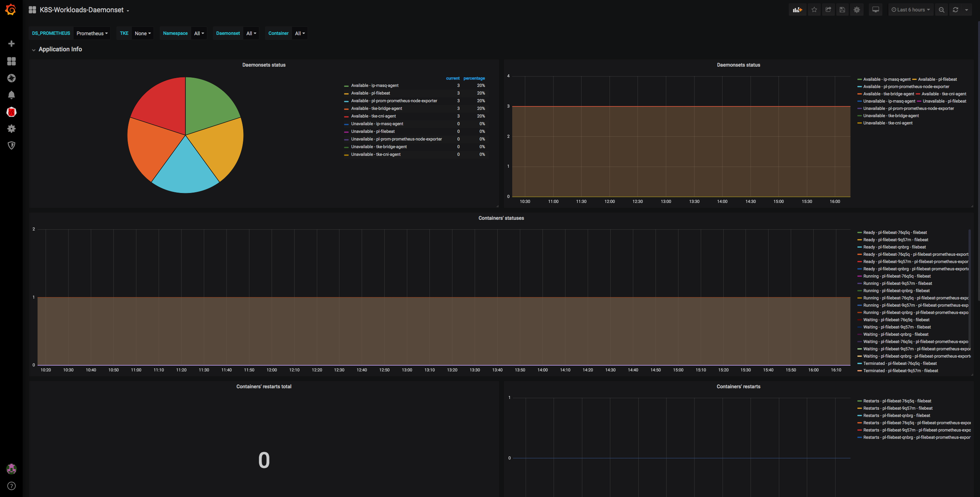The width and height of the screenshot is (980, 497).
Task: Open the Namespace All dropdown
Action: (x=199, y=33)
